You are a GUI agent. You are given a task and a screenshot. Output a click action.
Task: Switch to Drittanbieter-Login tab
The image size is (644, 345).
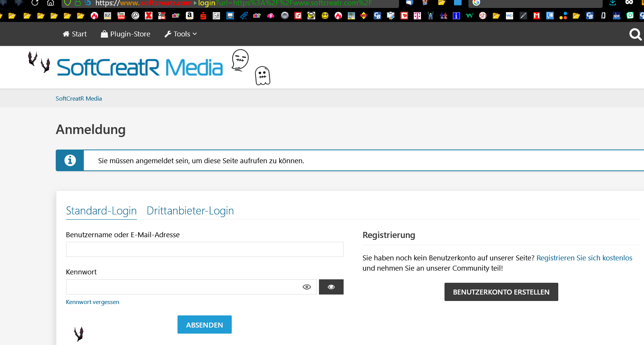(190, 211)
